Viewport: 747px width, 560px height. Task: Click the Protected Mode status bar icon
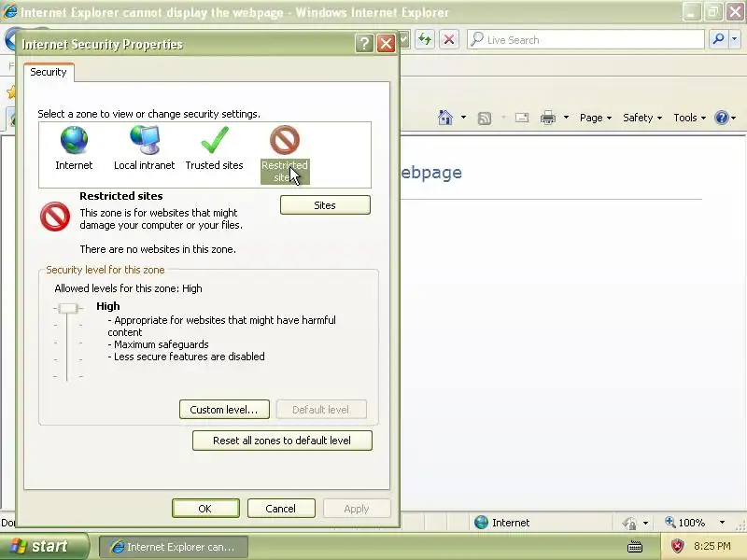[629, 524]
